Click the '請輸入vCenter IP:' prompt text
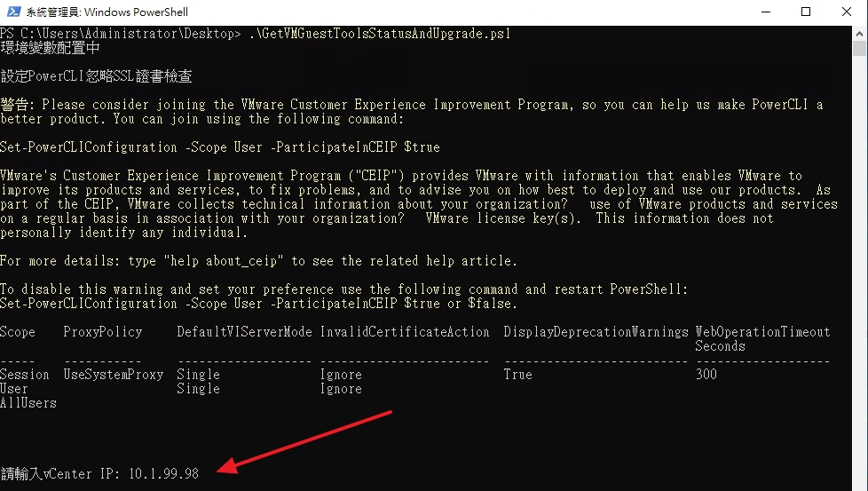The width and height of the screenshot is (868, 491). [59, 474]
